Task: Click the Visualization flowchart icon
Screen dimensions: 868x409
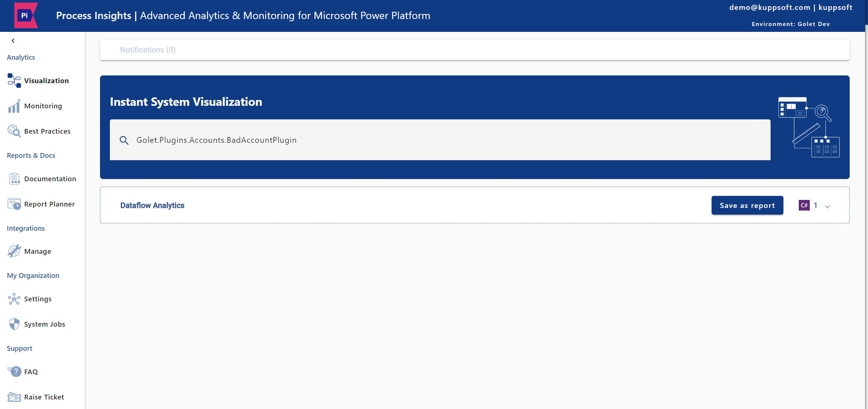Action: [14, 81]
